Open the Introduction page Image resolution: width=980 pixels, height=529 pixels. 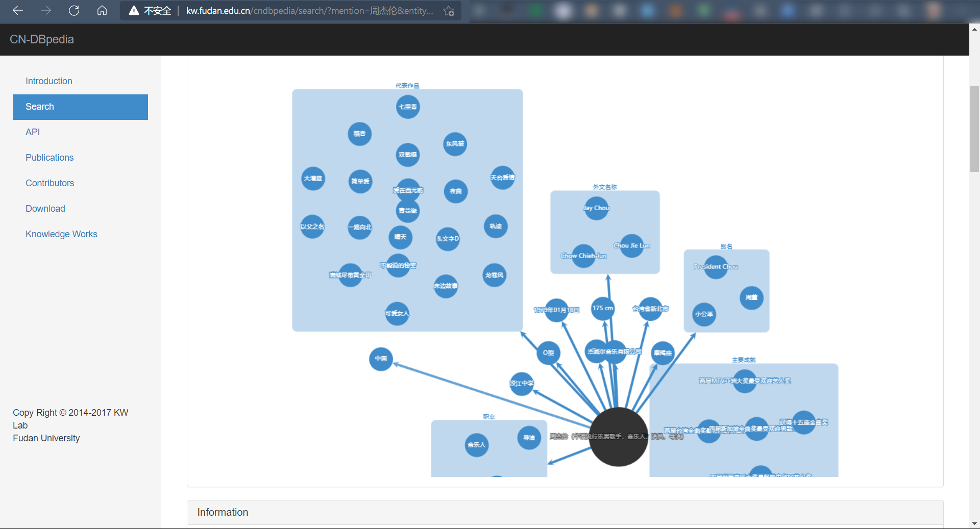click(49, 81)
